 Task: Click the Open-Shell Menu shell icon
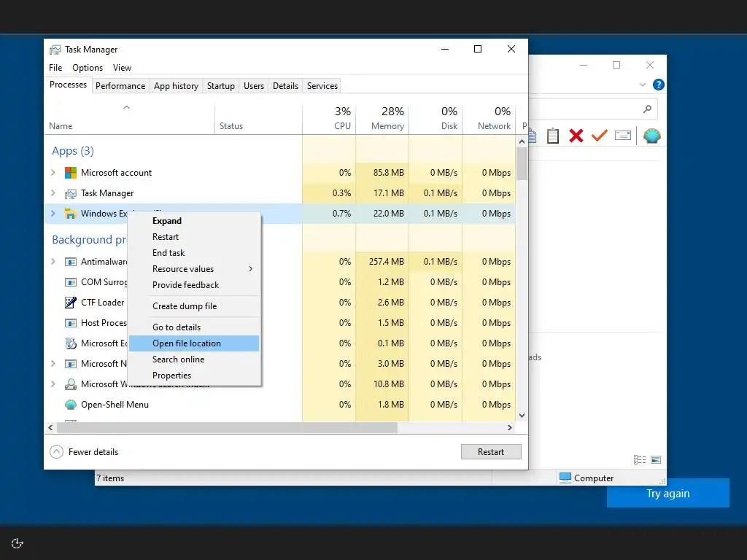(71, 405)
